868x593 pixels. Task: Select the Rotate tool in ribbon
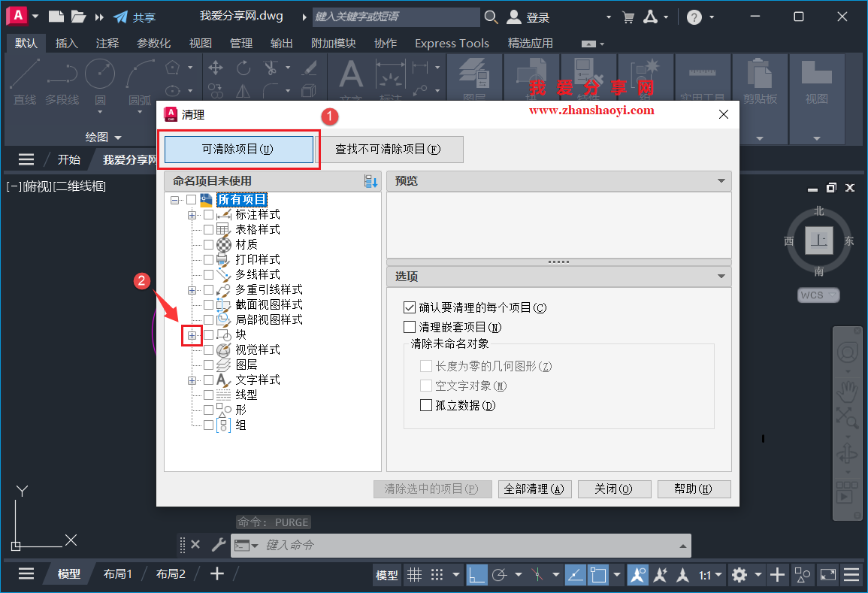point(243,68)
